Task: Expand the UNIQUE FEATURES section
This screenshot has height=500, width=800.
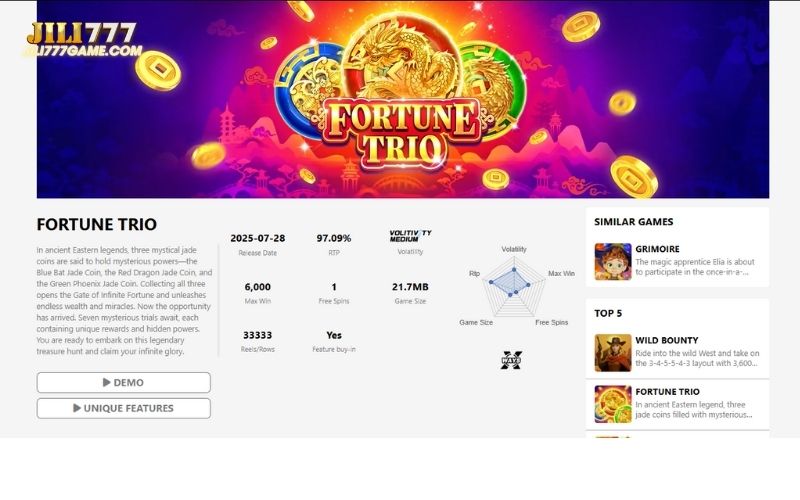Action: (123, 408)
